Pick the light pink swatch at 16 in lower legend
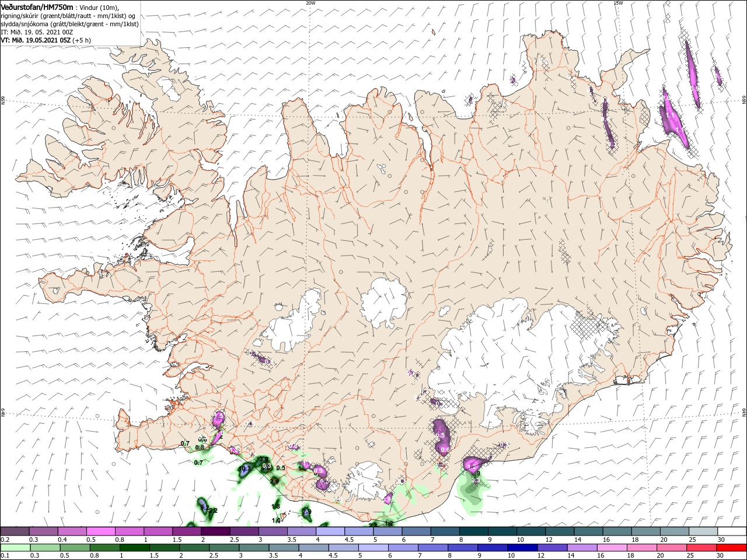Image resolution: width=747 pixels, height=560 pixels. [x=612, y=547]
